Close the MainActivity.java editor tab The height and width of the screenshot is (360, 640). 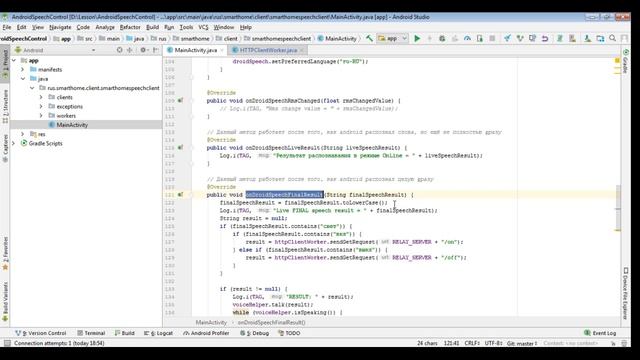[222, 50]
